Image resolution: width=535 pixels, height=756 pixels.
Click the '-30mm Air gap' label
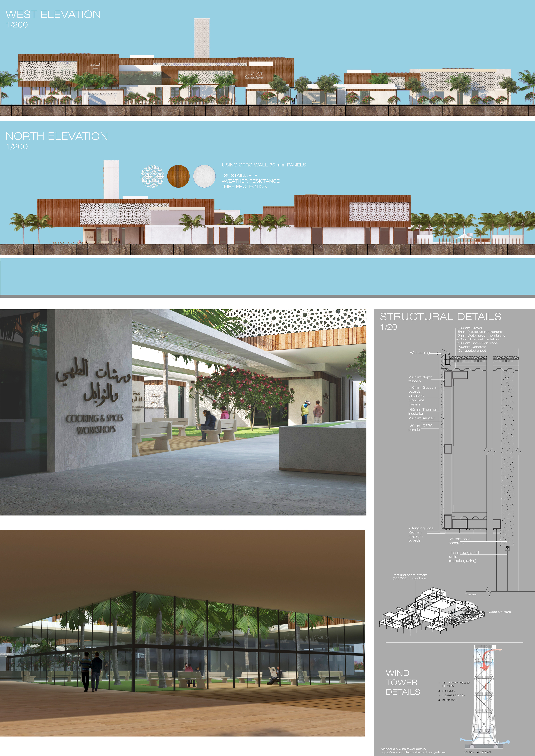[x=422, y=418]
